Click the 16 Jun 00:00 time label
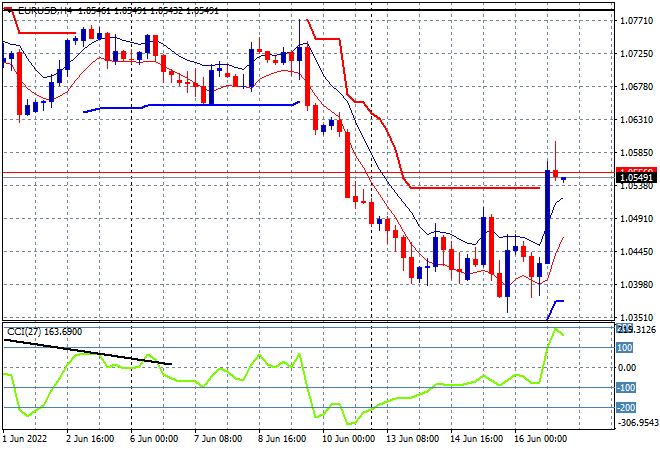The width and height of the screenshot is (660, 450). tap(540, 439)
